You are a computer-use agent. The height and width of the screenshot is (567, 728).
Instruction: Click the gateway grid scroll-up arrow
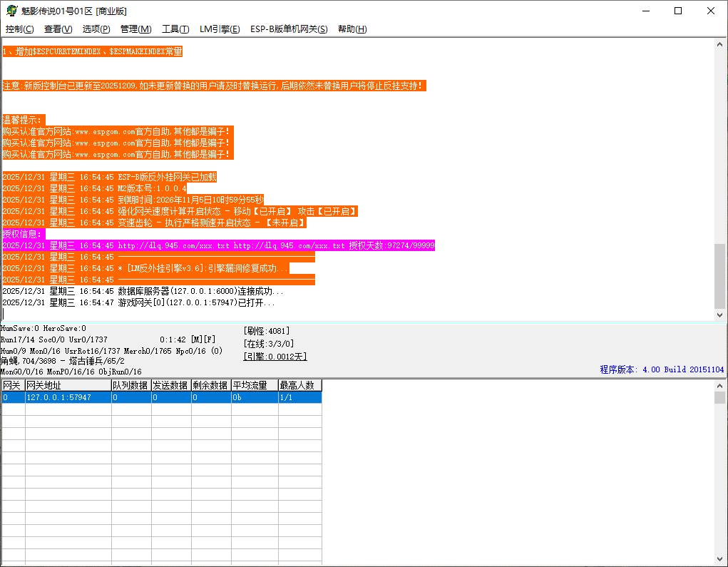[x=720, y=386]
